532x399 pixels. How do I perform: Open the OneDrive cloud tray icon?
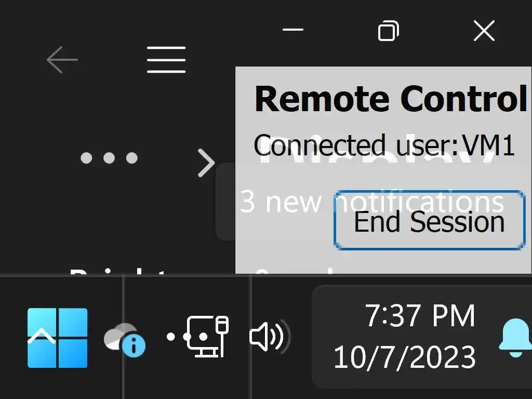tap(123, 339)
